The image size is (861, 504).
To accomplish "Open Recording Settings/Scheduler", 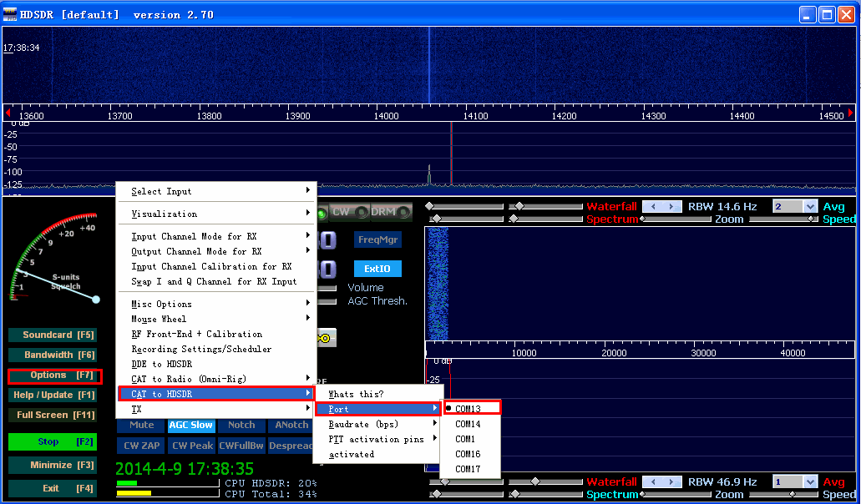I will point(216,349).
